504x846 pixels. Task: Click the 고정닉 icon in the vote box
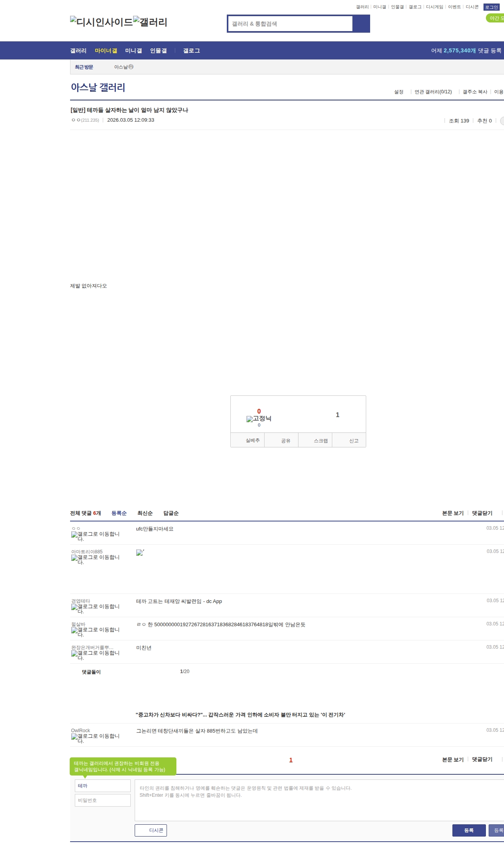pos(259,419)
